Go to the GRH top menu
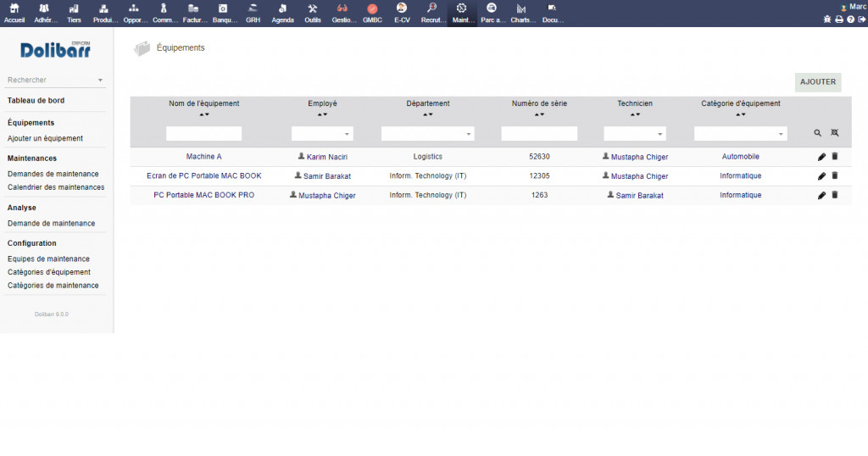Image resolution: width=868 pixels, height=456 pixels. click(x=253, y=13)
